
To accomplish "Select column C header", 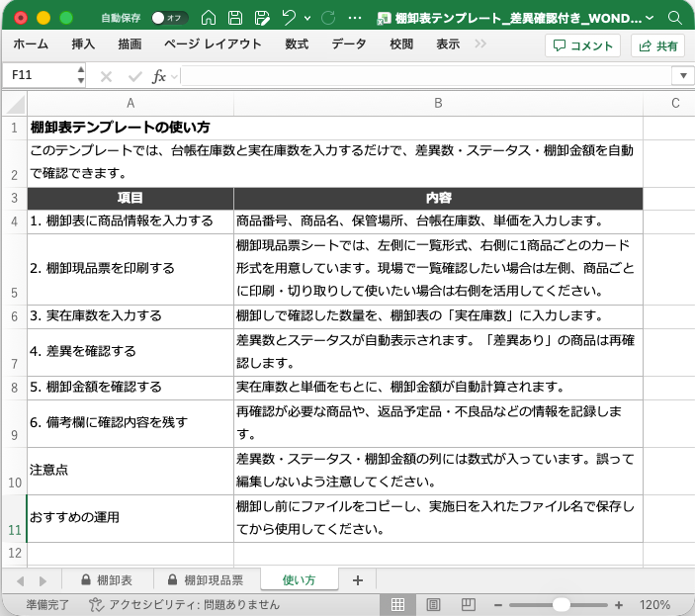I will click(669, 104).
